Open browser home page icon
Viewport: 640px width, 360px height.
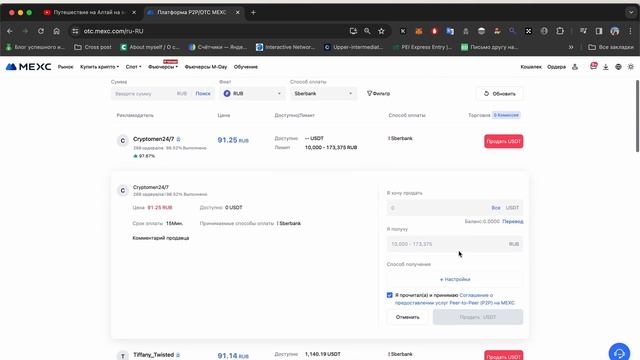coord(56,31)
